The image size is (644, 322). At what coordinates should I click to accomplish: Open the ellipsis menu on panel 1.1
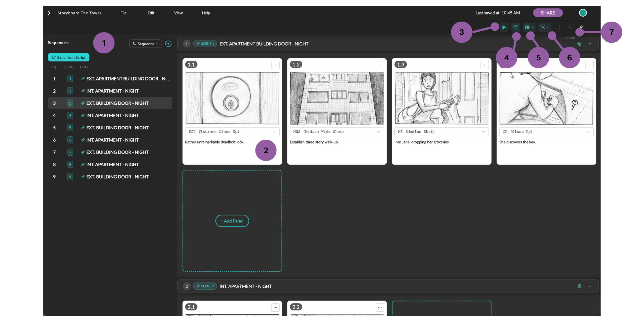[x=275, y=65]
